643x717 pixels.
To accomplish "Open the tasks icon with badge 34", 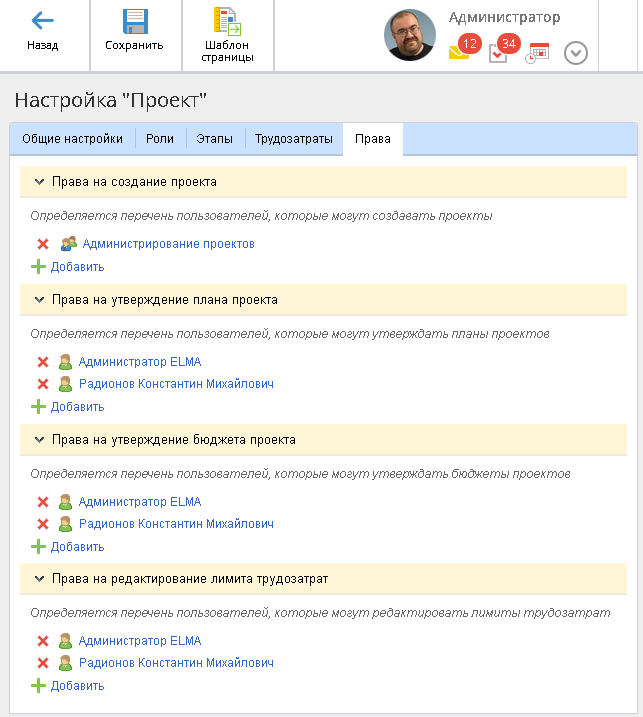I will click(x=503, y=48).
